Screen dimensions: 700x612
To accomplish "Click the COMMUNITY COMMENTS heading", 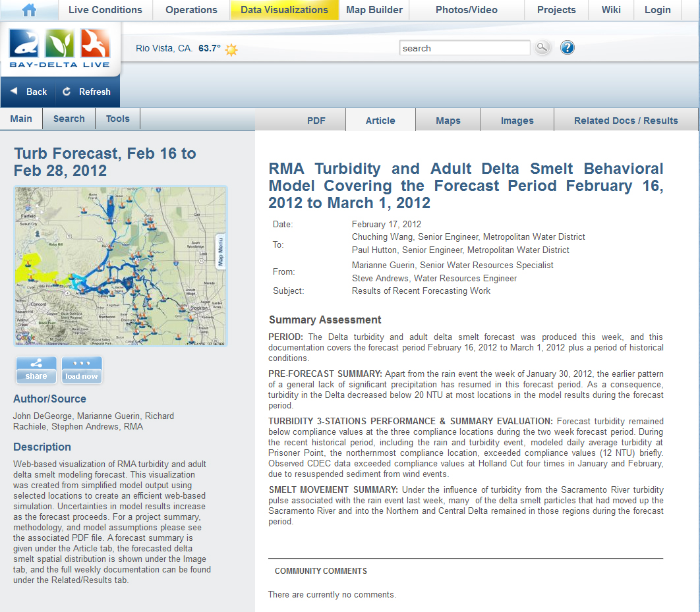I will [x=321, y=571].
